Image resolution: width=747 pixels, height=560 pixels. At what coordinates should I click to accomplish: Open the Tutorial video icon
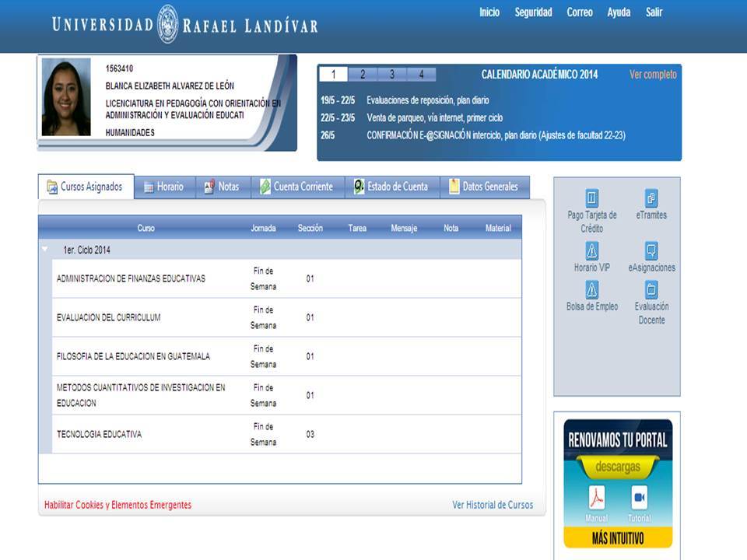[639, 498]
